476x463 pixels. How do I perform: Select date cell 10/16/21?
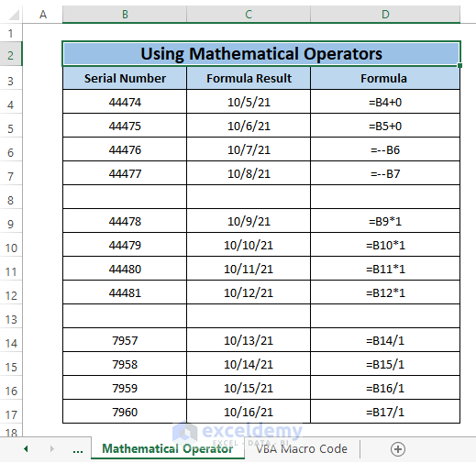(x=249, y=412)
